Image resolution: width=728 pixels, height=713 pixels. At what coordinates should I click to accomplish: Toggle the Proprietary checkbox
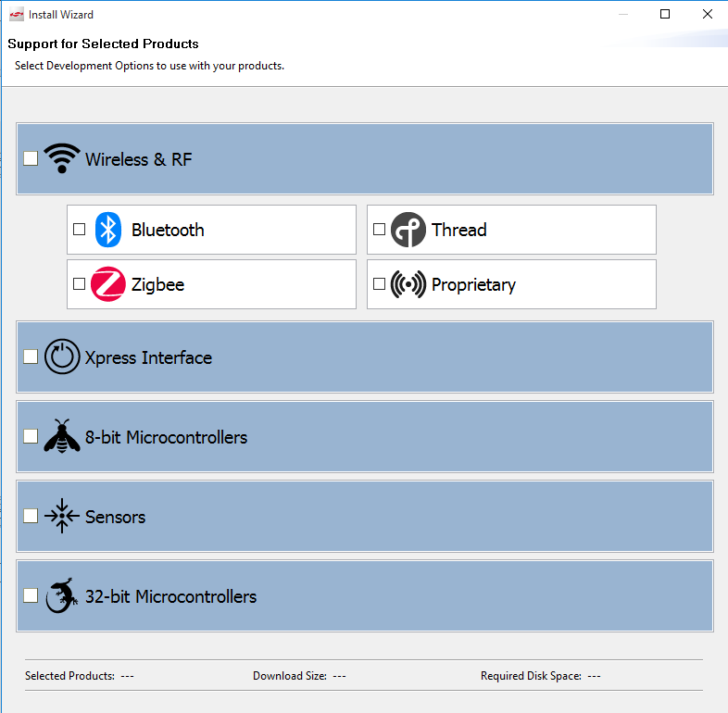point(380,283)
